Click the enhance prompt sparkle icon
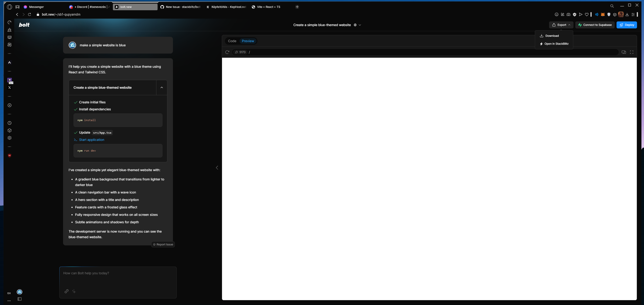This screenshot has height=305, width=644. tap(74, 291)
